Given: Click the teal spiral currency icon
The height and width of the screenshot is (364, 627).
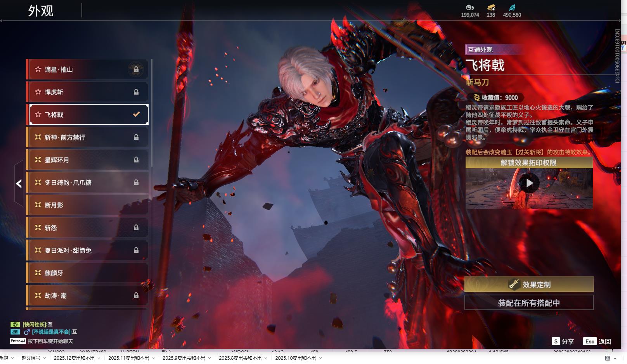Looking at the screenshot, I should click(x=512, y=7).
